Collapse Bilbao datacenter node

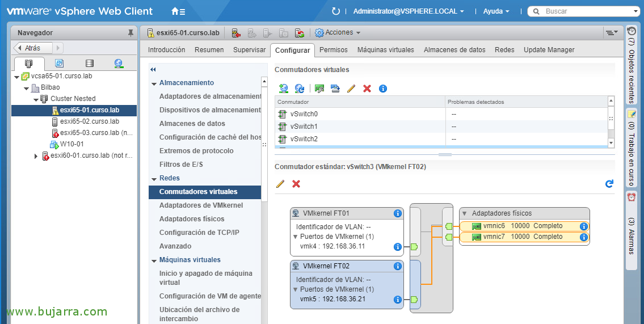pos(26,88)
